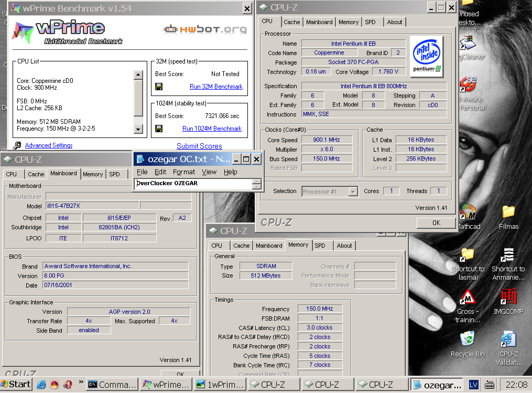Click the Specification Intel Pentium III EB 800MHz field
The image size is (532, 393).
coord(374,86)
